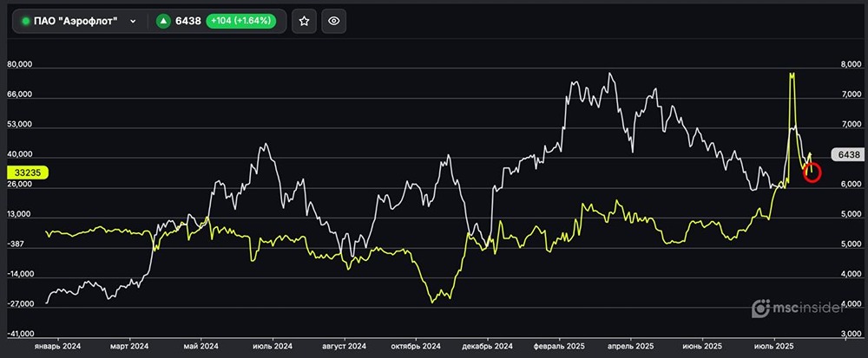
Task: Expand the ПАО "Аэрофлот" selector chevron
Action: pyautogui.click(x=133, y=22)
